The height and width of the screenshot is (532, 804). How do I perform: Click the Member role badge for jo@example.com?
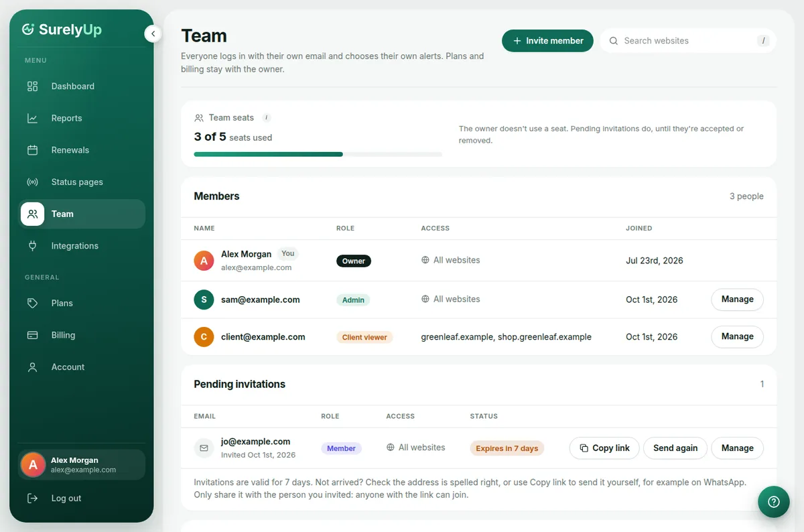coord(341,448)
